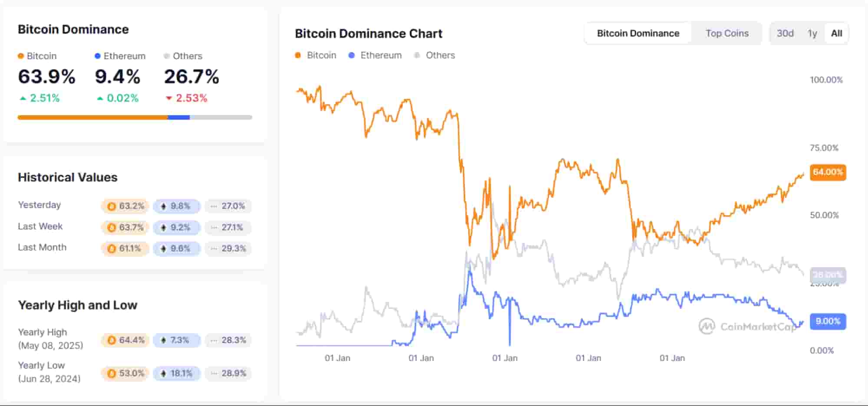The image size is (868, 406).
Task: Click Bitcoin icon in the Yesterday row
Action: click(x=112, y=206)
